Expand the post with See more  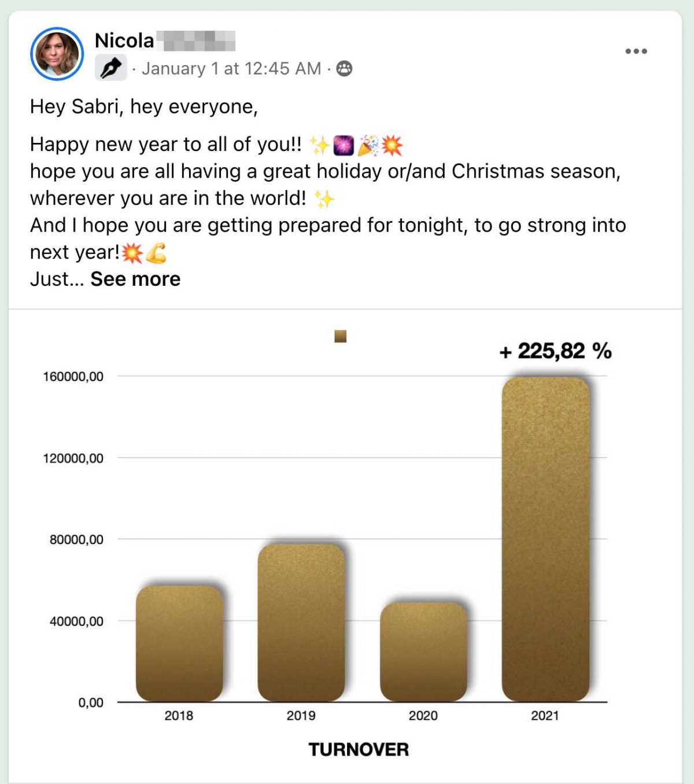tap(135, 279)
